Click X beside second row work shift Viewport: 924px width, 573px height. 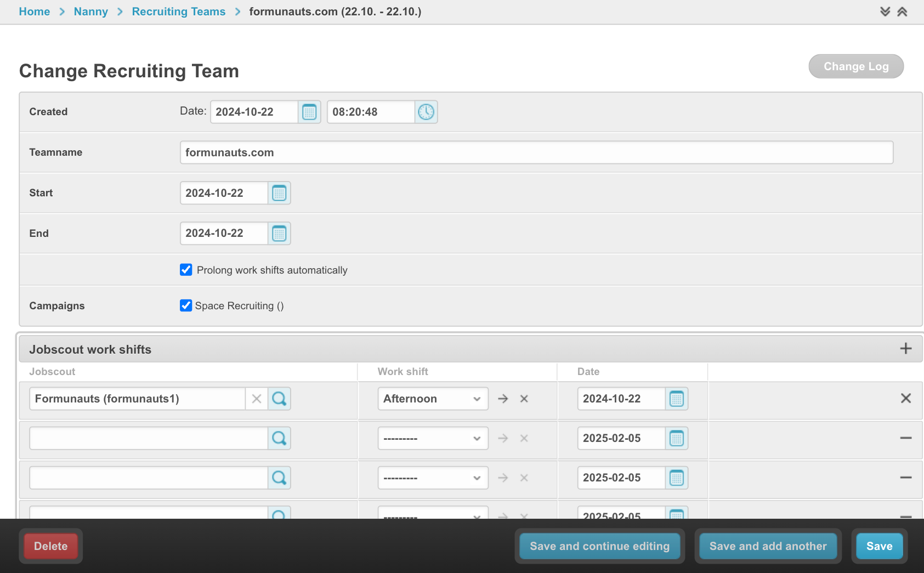[x=524, y=438]
